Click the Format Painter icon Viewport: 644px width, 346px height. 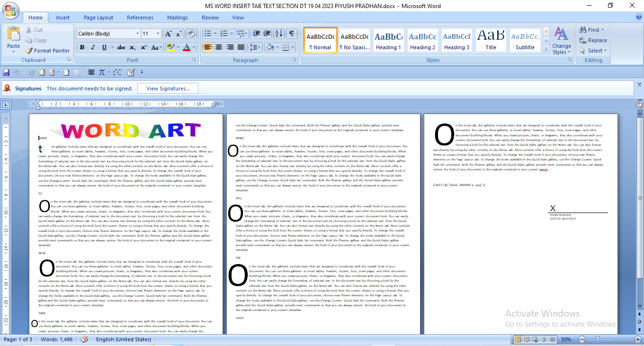point(29,51)
